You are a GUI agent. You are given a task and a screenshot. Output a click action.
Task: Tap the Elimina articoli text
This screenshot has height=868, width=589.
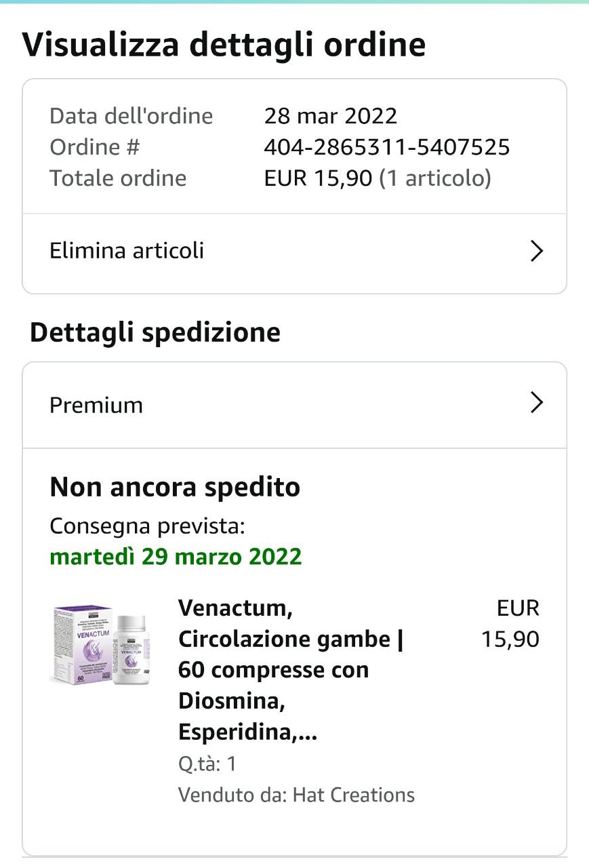[127, 251]
